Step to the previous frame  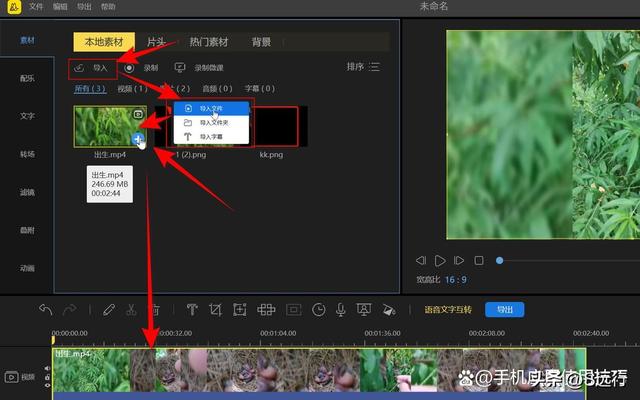(x=421, y=260)
